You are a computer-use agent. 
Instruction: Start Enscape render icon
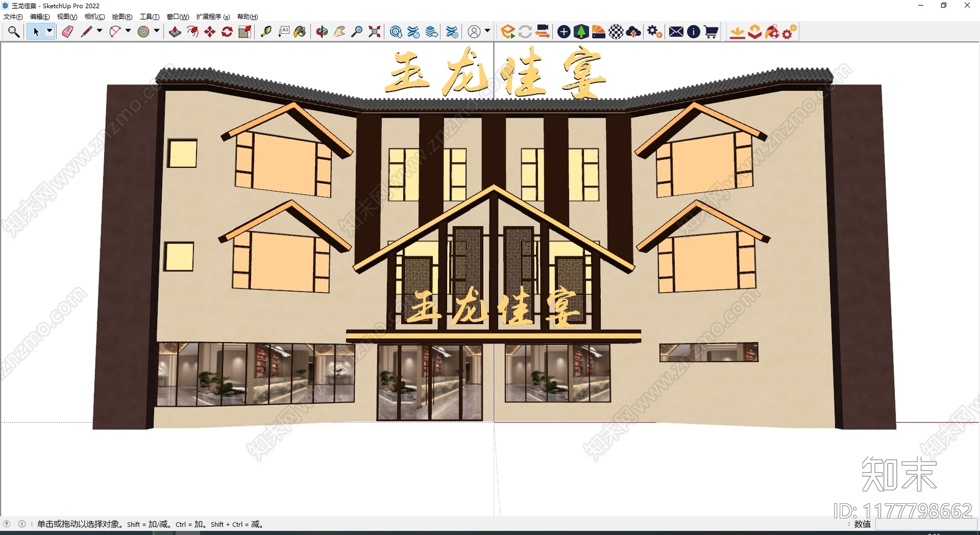pyautogui.click(x=508, y=32)
